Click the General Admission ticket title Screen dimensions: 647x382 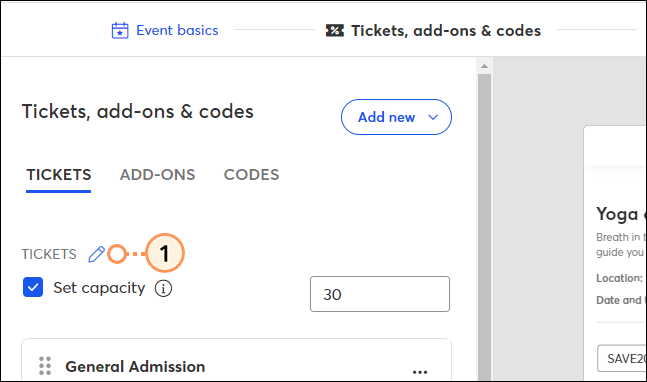point(135,366)
